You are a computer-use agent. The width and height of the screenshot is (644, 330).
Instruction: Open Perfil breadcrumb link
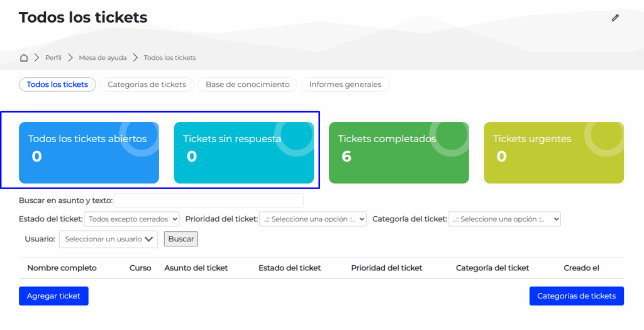(x=53, y=58)
